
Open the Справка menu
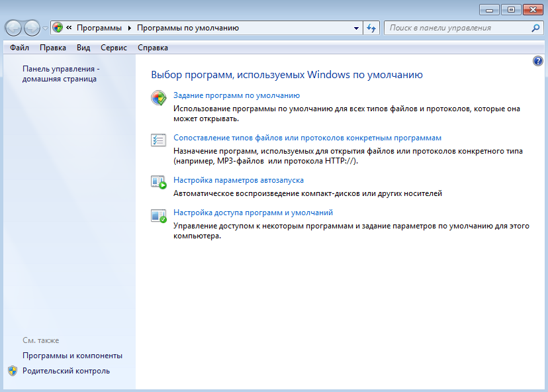pyautogui.click(x=153, y=48)
